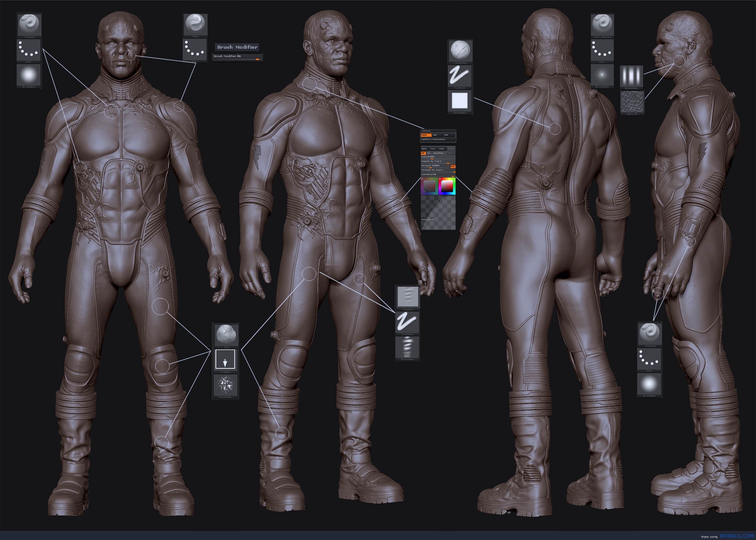Toggle the orange Noise button

click(426, 135)
